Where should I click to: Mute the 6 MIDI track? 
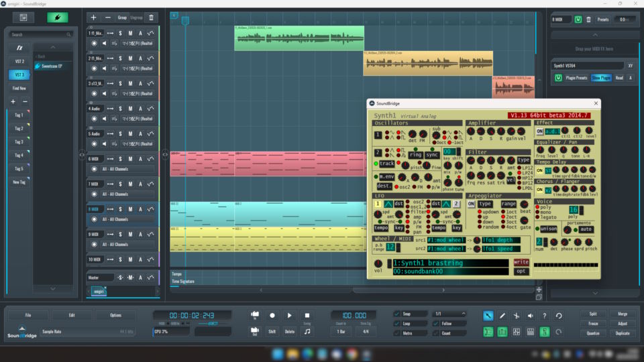[130, 159]
